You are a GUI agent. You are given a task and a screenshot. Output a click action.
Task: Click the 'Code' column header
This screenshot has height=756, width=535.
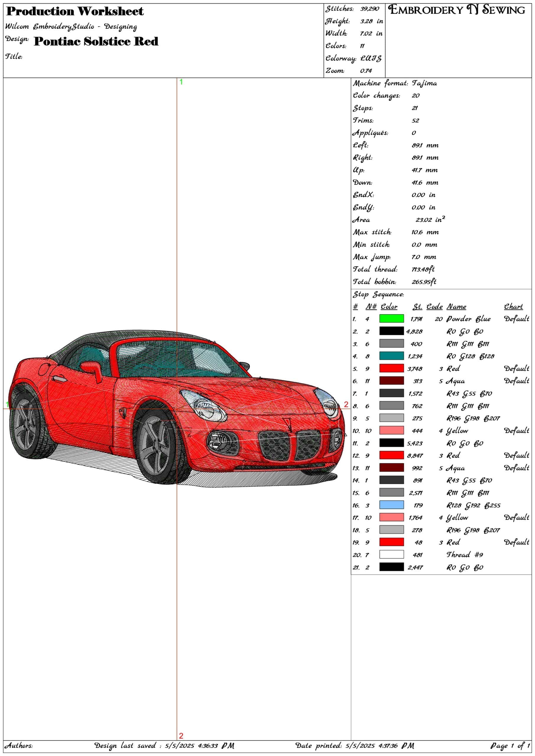tap(434, 307)
